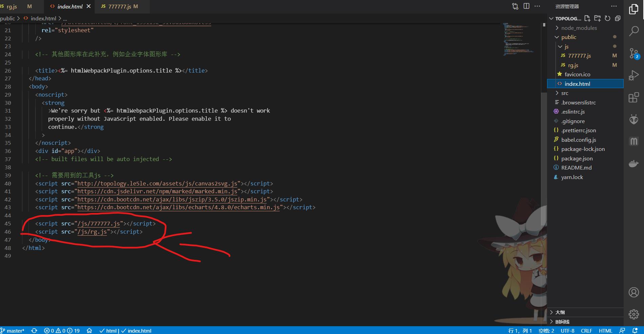Follow the jszip.min.js CDN link
644x334 pixels.
172,199
